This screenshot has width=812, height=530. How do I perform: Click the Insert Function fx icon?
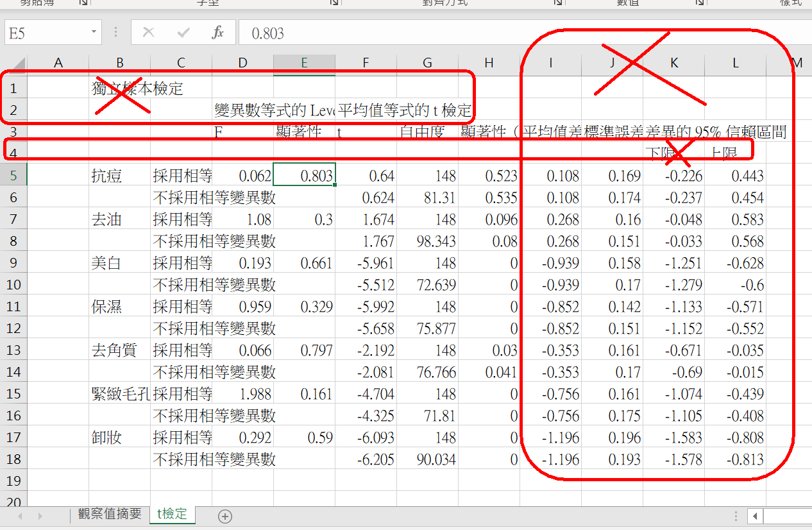click(x=217, y=33)
